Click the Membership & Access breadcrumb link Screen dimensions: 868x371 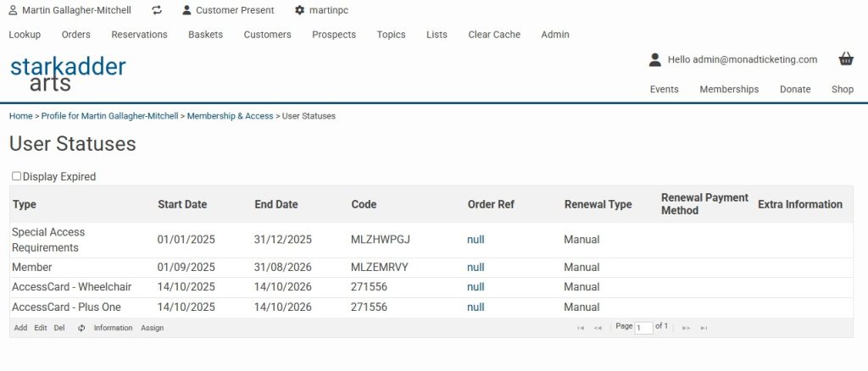230,116
